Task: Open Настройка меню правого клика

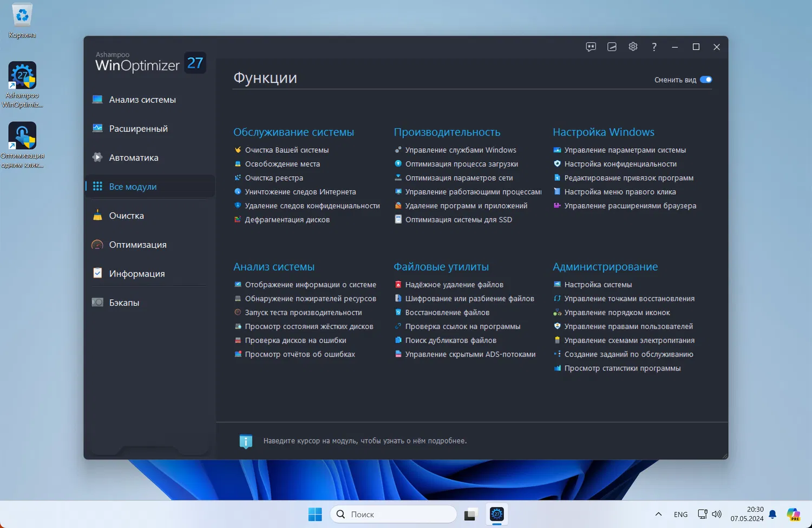Action: (x=620, y=192)
